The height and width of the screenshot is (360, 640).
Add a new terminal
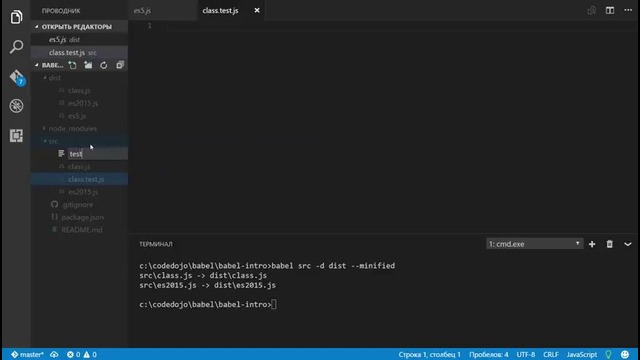[592, 244]
